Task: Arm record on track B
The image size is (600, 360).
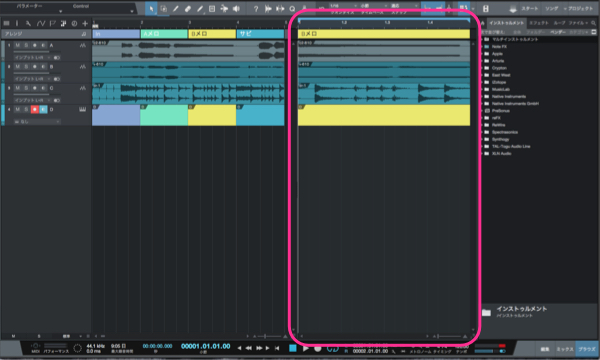Action: coord(35,67)
